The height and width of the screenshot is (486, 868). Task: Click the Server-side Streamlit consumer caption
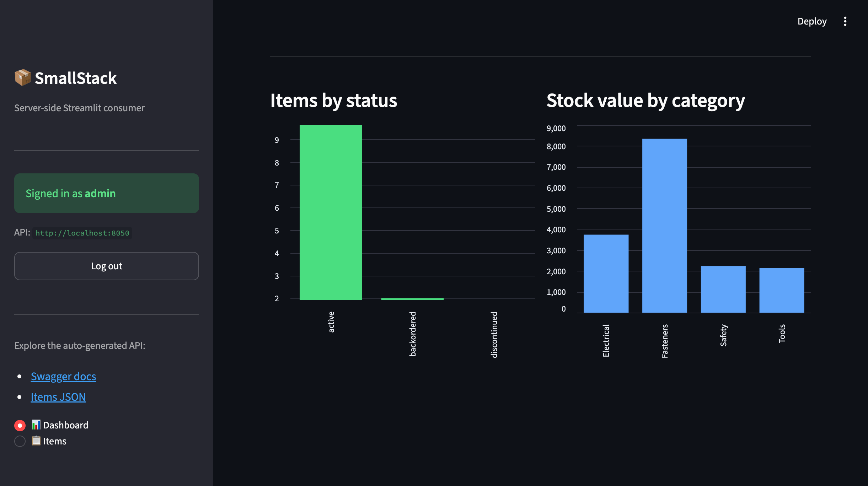(79, 108)
